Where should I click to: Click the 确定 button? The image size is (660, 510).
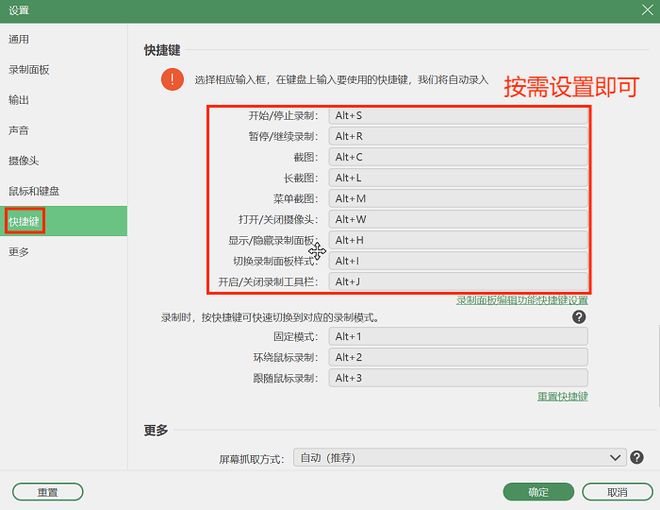tap(538, 492)
